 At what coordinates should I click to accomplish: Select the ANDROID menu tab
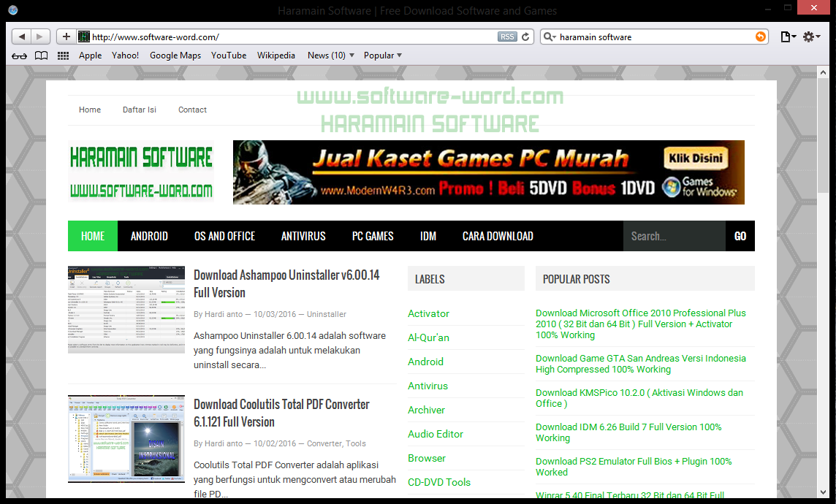[149, 236]
